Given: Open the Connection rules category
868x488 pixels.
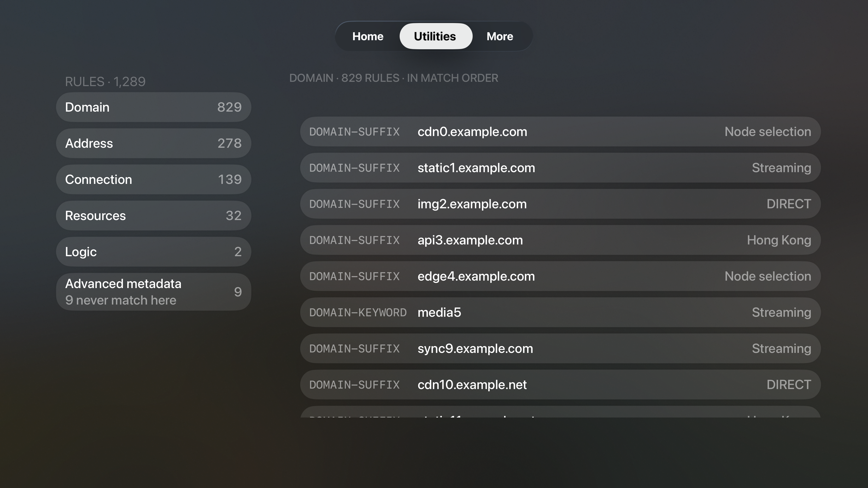Looking at the screenshot, I should (x=154, y=180).
